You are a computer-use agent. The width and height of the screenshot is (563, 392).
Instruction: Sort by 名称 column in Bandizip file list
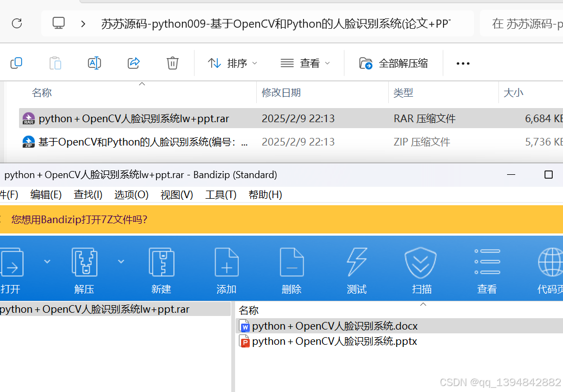tap(249, 310)
